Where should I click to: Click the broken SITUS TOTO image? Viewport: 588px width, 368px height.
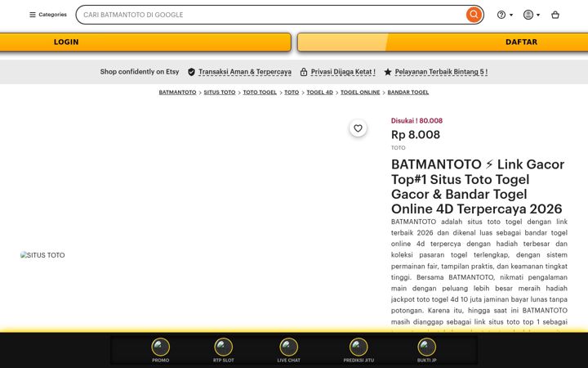[x=42, y=255]
